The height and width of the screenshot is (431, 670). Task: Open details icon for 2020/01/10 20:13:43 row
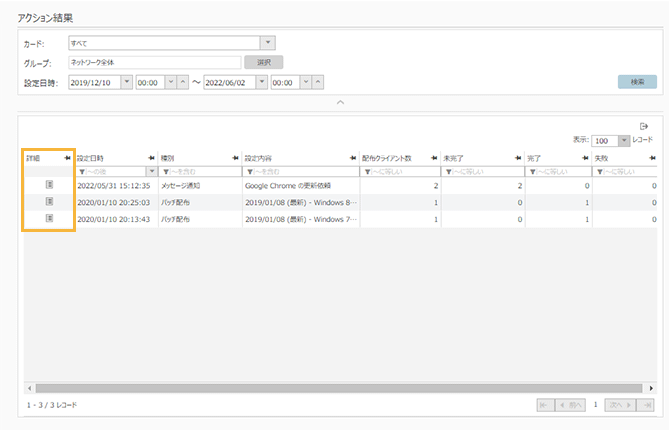(48, 218)
